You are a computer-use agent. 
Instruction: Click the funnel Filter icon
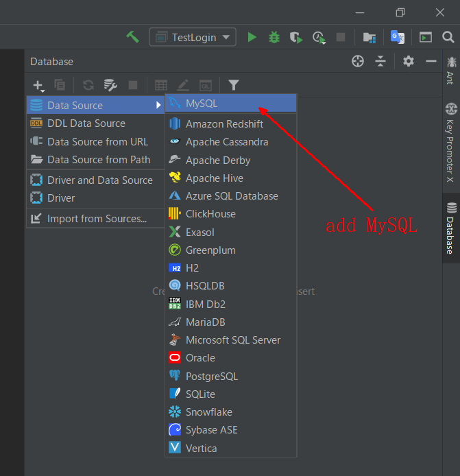pos(234,85)
